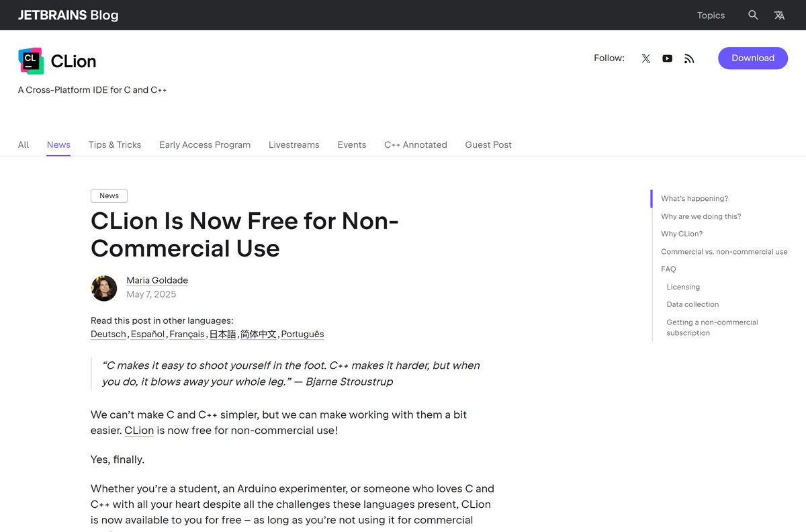This screenshot has height=532, width=806.
Task: Open the Early Access Program tab
Action: 205,144
